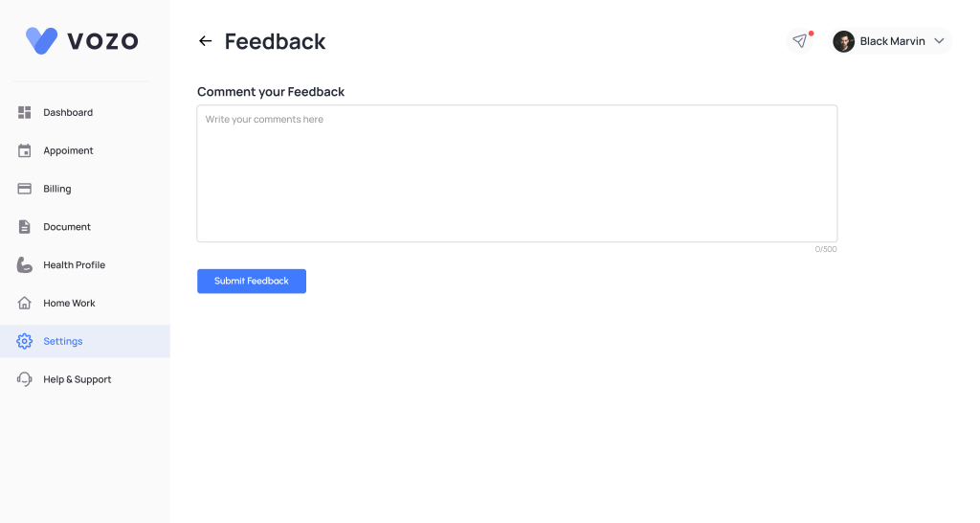
Task: Select Billing in the sidebar
Action: pos(57,189)
